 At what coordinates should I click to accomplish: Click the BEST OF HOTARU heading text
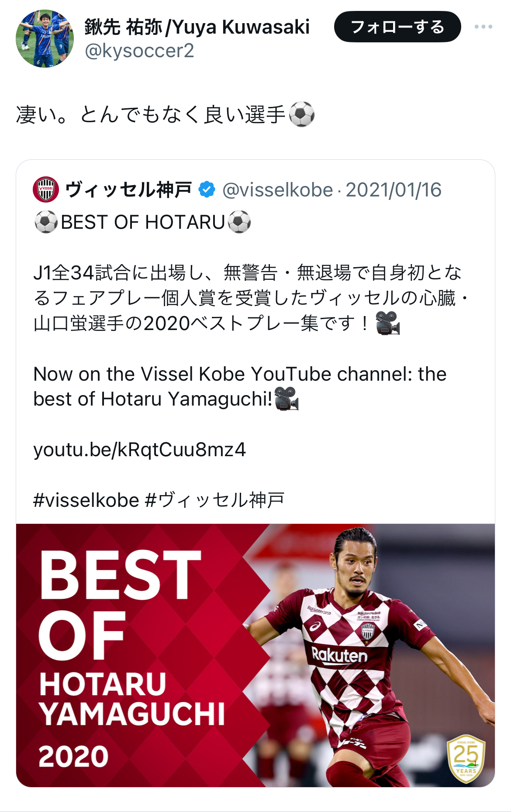click(x=143, y=222)
